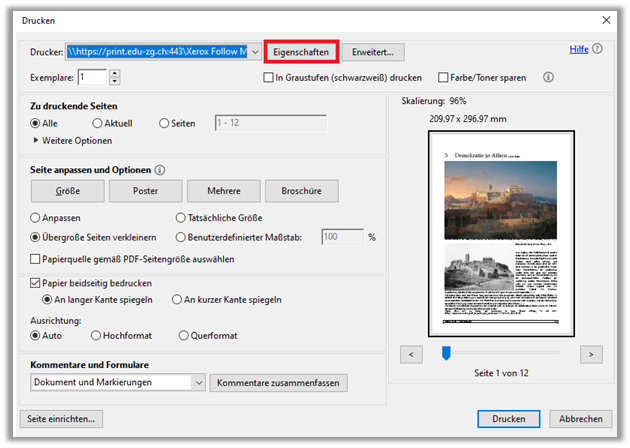Open the Drucker printer dropdown
630x448 pixels.
pos(255,51)
